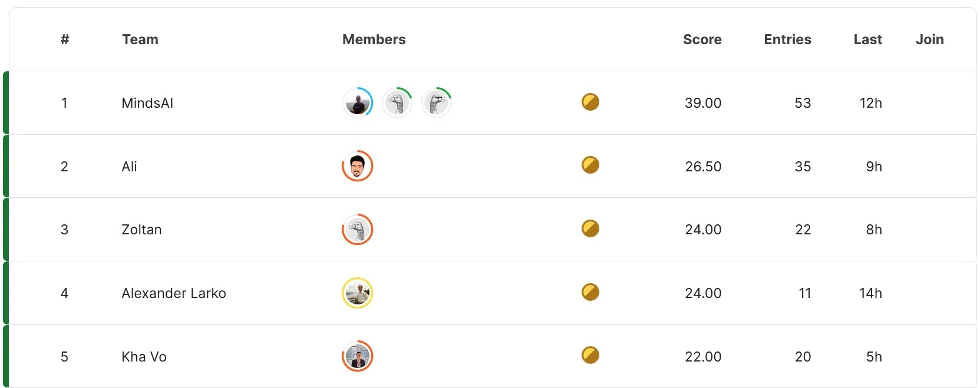Click the Last column header
The height and width of the screenshot is (388, 980).
pyautogui.click(x=867, y=39)
